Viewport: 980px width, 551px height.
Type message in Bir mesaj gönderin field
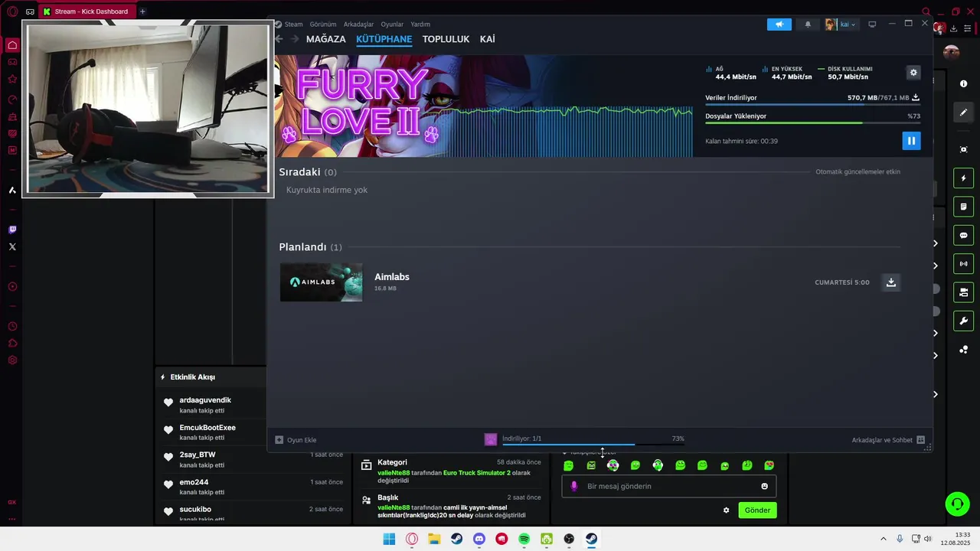(x=669, y=487)
